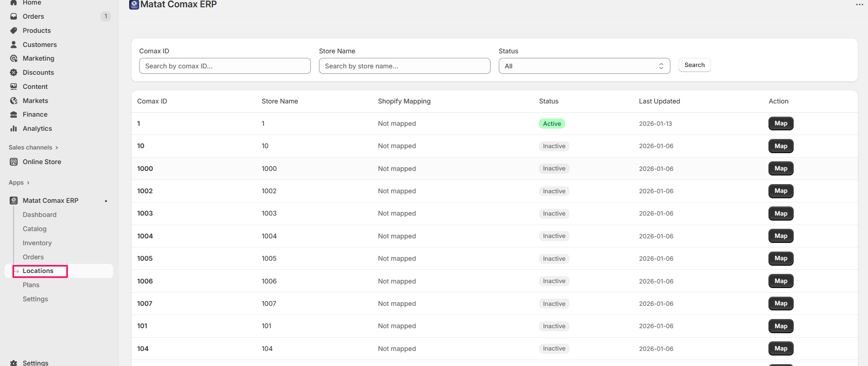Open the Status filter dropdown
868x366 pixels.
(584, 66)
